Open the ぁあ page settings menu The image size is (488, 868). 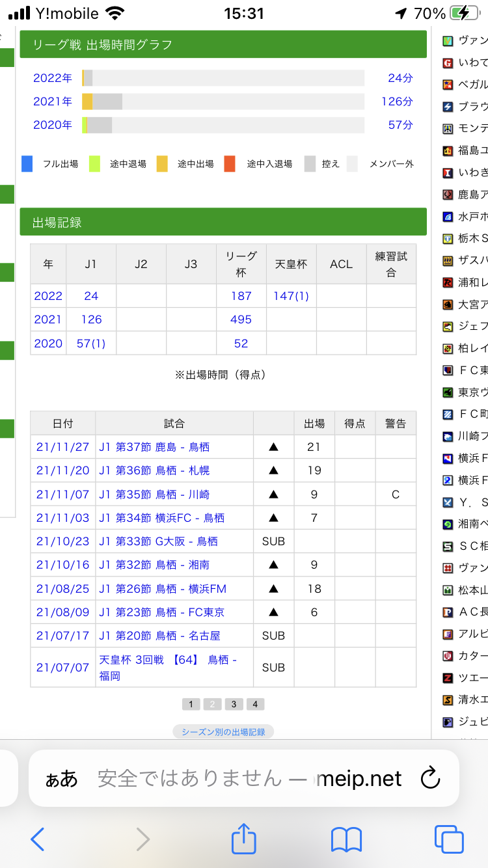[61, 778]
